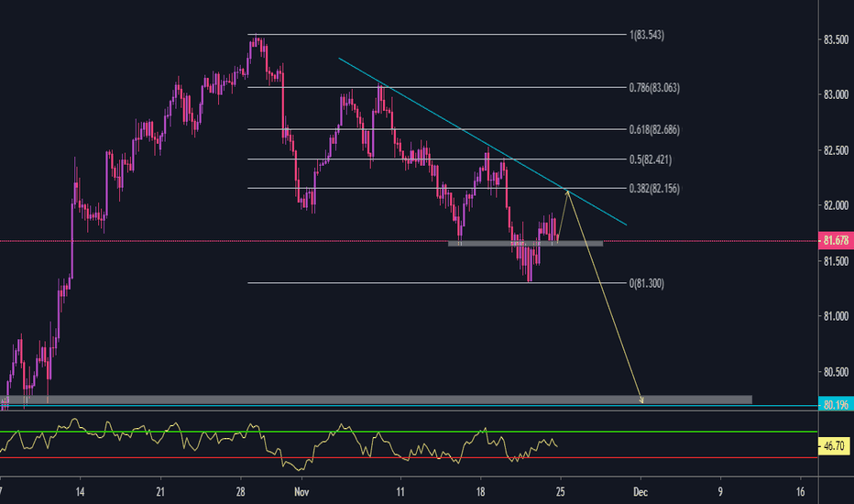Click the 81.000 price scale label
Image resolution: width=854 pixels, height=504 pixels.
click(834, 317)
